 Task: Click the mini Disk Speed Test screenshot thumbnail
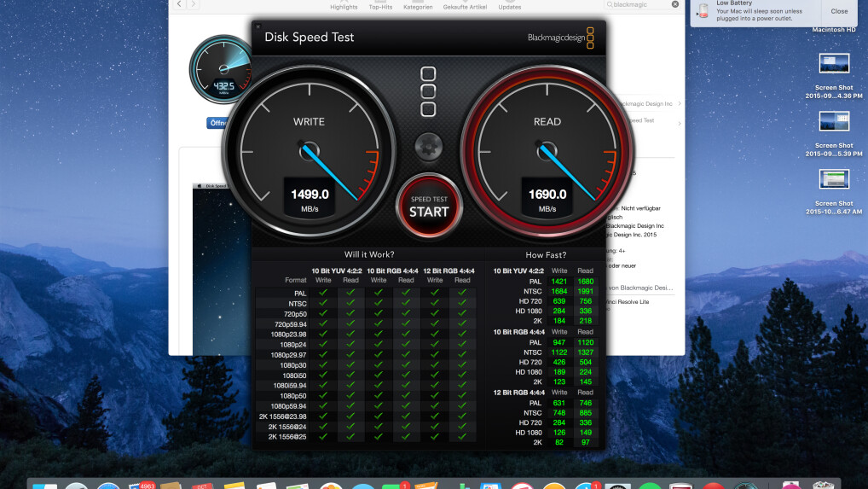(222, 269)
